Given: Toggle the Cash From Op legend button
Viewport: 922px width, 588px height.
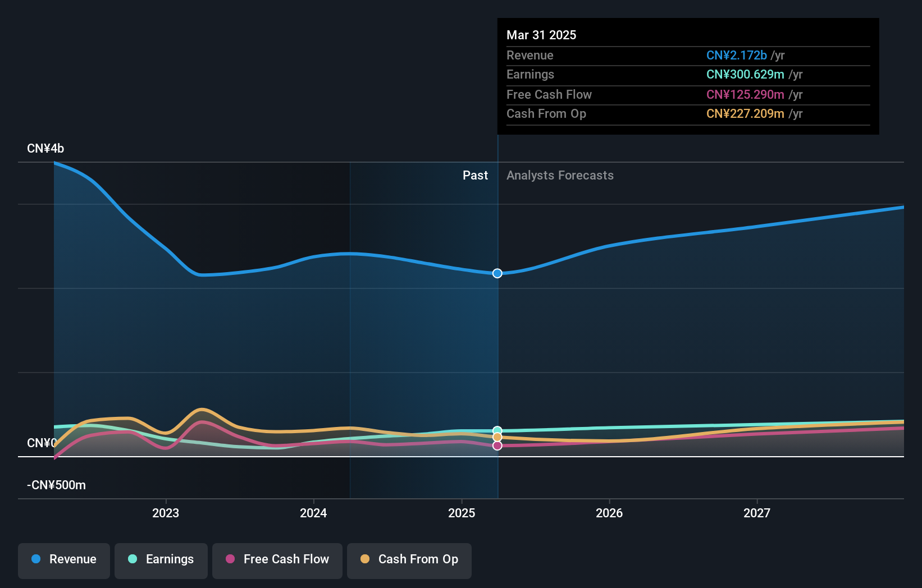Looking at the screenshot, I should (409, 561).
